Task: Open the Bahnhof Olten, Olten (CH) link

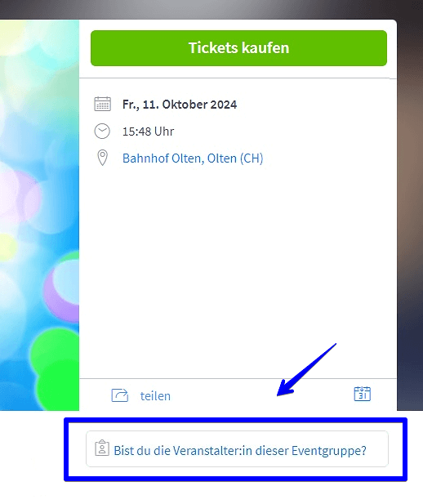Action: click(193, 158)
